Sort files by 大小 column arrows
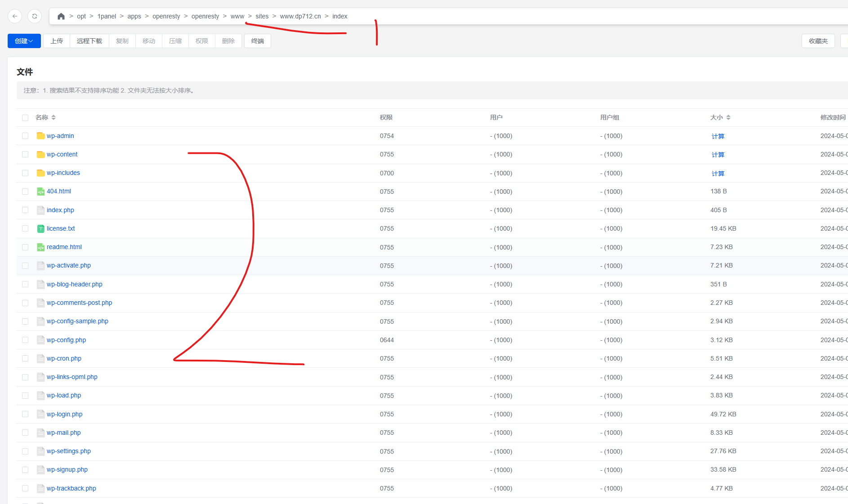Viewport: 848px width, 504px height. pos(728,117)
